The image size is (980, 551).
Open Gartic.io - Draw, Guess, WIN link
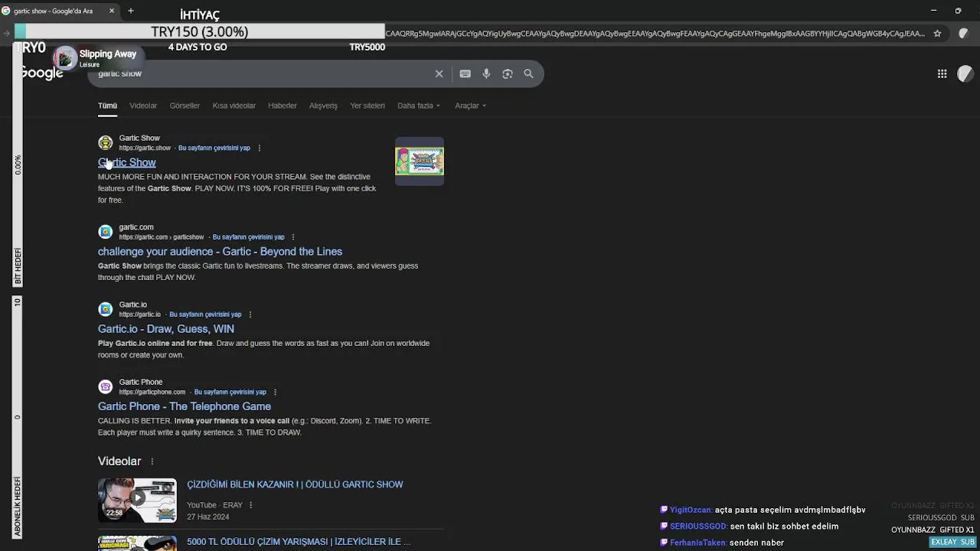pos(166,329)
